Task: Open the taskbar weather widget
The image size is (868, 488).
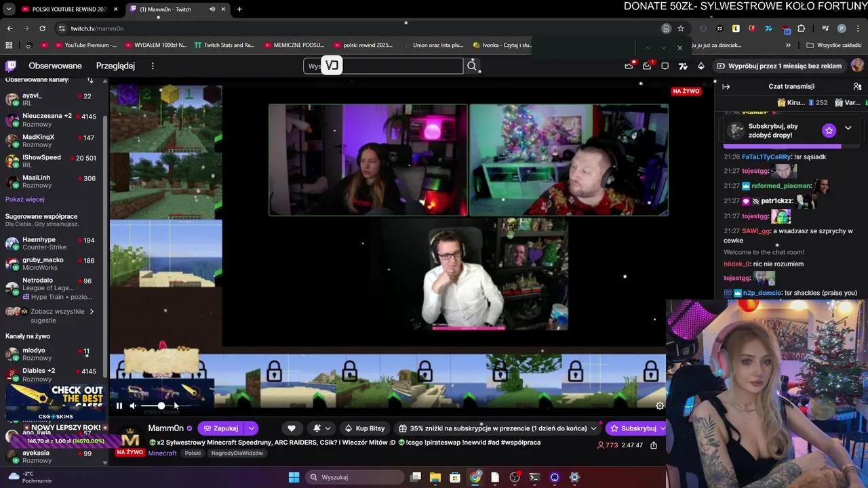Action: (30, 477)
